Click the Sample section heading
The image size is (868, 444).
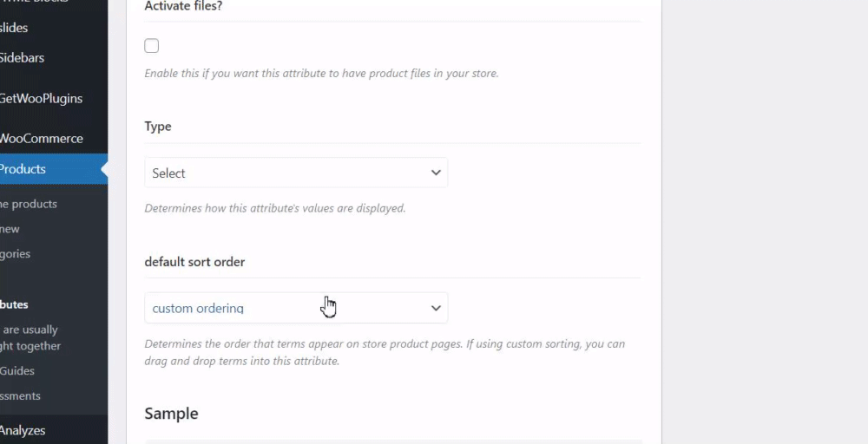(171, 414)
